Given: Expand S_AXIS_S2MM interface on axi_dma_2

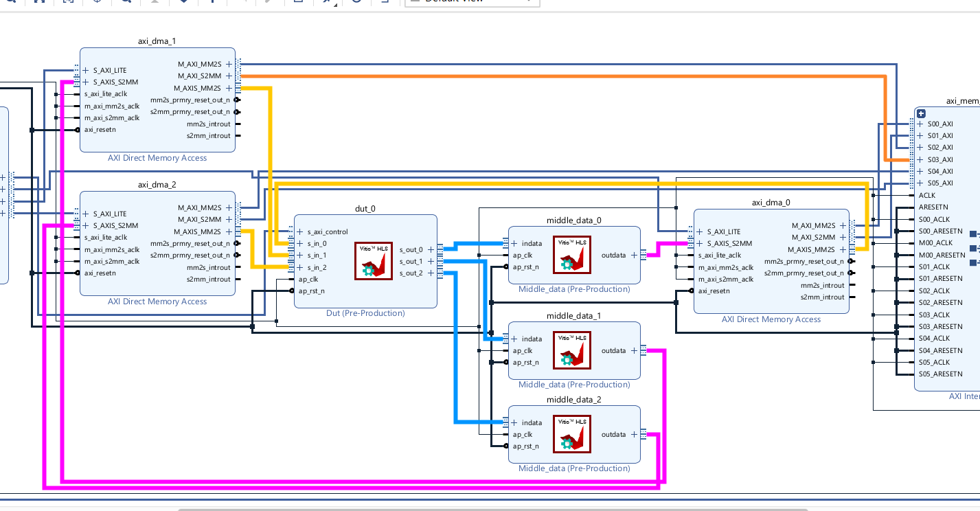Looking at the screenshot, I should [x=86, y=225].
